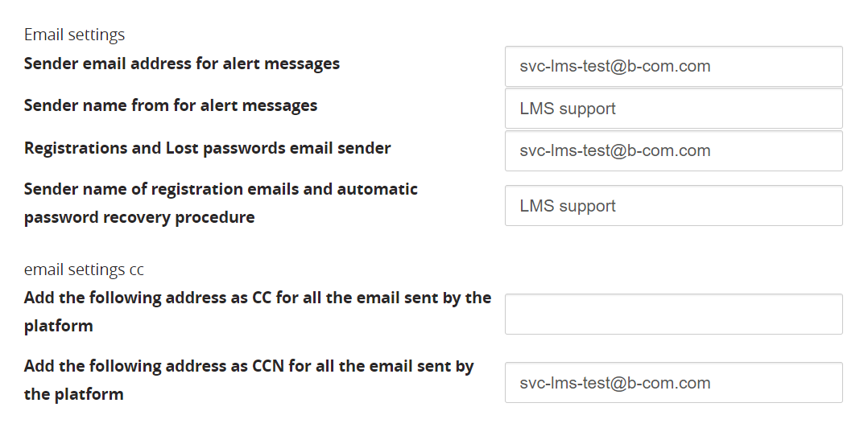Click the topmost svc-lms-test@b-com.com text box
Image resolution: width=868 pixels, height=440 pixels.
tap(673, 66)
